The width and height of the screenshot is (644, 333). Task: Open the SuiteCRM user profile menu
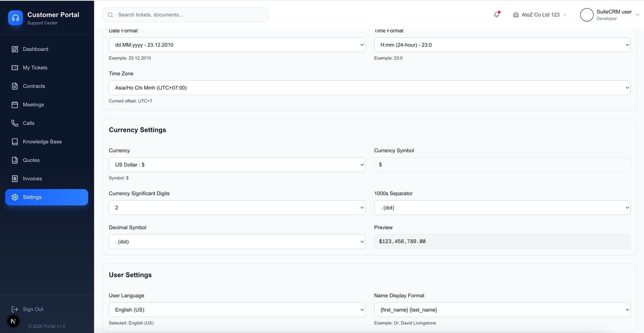click(609, 15)
